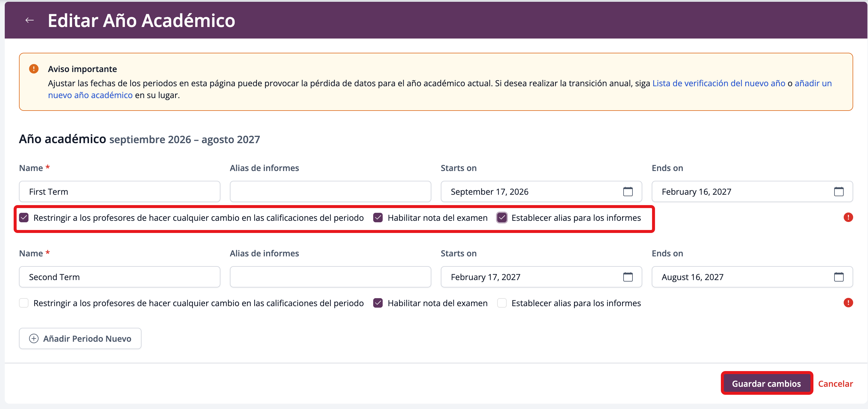The width and height of the screenshot is (868, 409).
Task: Enable Second Term teacher grade restriction checkbox
Action: (24, 303)
